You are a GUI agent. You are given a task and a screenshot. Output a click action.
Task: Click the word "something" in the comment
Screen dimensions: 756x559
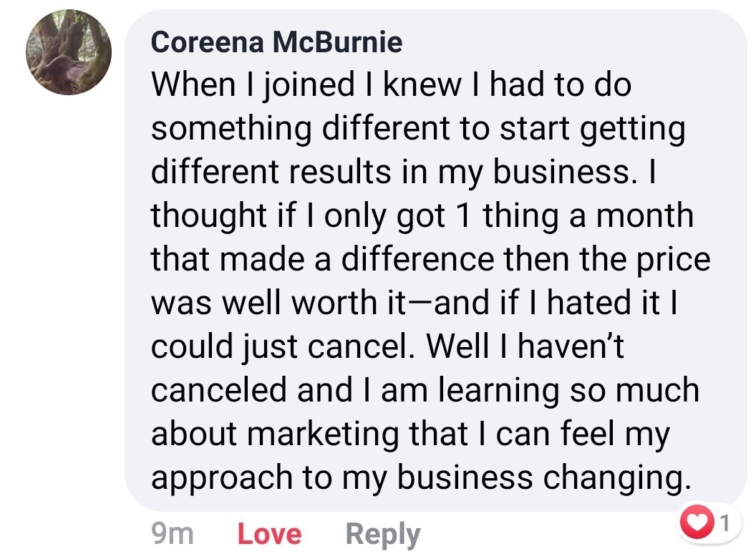click(232, 130)
